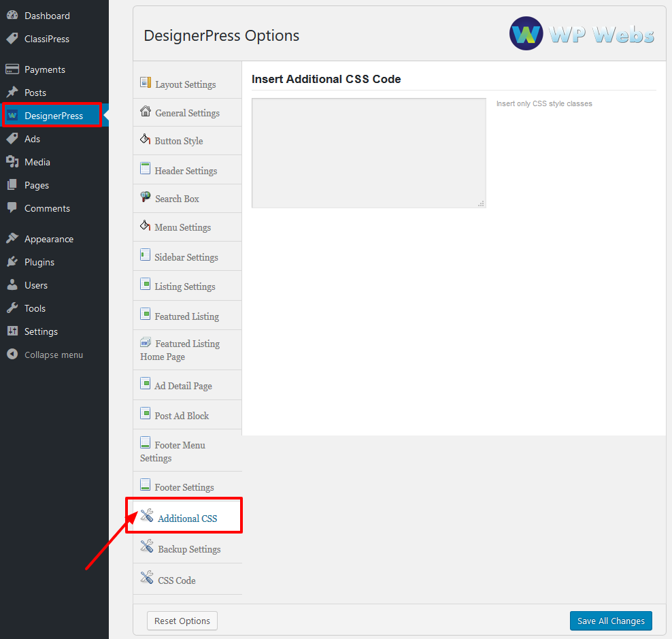The width and height of the screenshot is (672, 639).
Task: Open the Listing Settings tab
Action: [187, 286]
